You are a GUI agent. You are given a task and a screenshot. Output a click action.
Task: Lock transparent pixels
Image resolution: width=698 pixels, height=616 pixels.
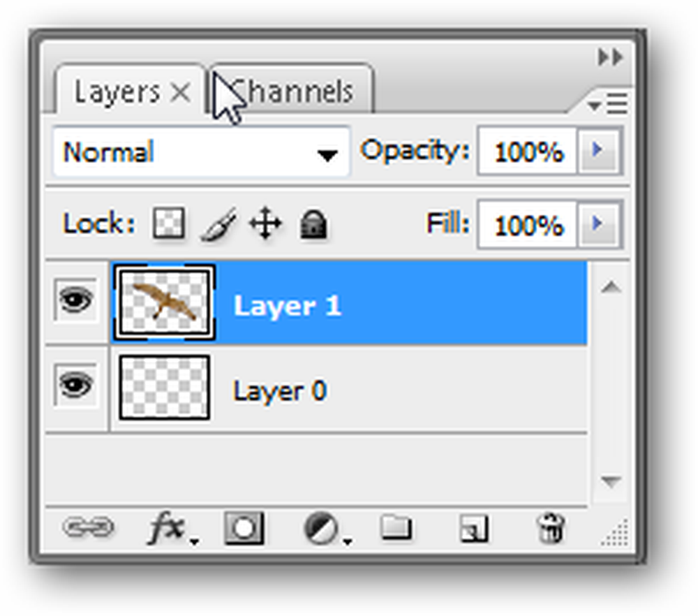[x=169, y=225]
